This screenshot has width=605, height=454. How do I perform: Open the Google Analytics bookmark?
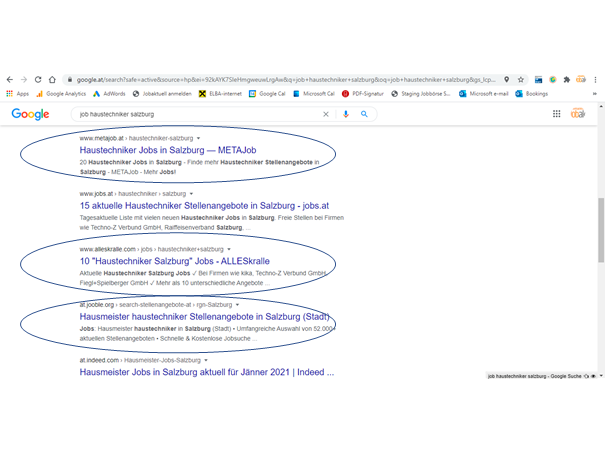[x=61, y=94]
